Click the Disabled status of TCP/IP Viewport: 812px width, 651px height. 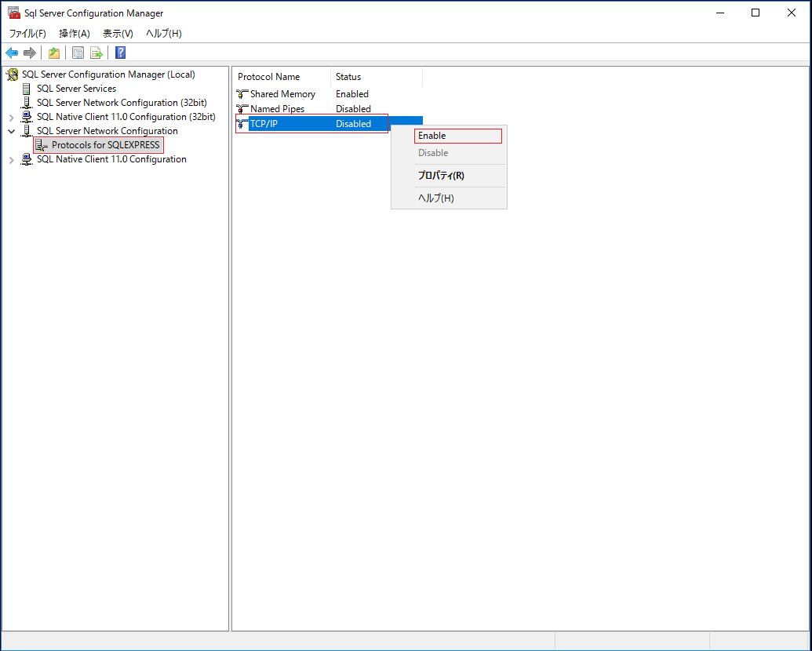click(x=353, y=124)
